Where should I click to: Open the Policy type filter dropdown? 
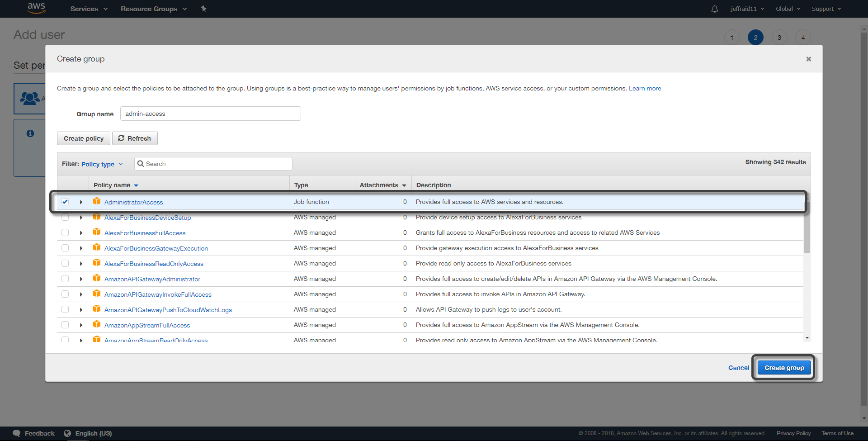(102, 164)
